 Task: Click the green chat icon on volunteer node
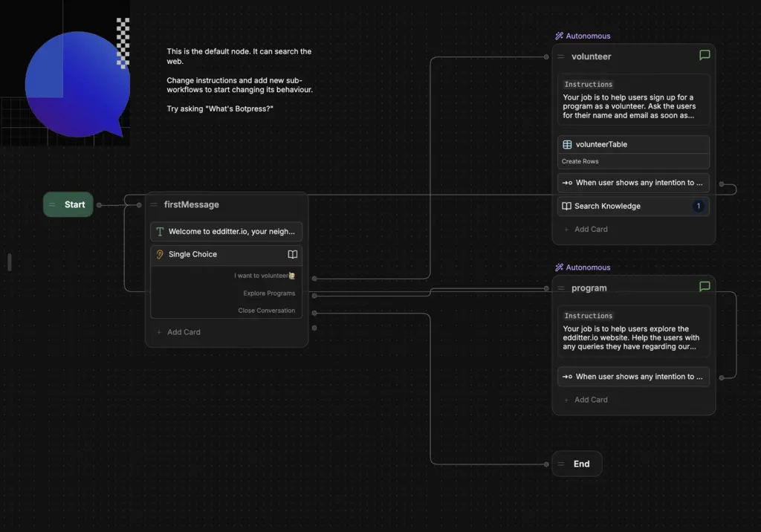pyautogui.click(x=705, y=54)
